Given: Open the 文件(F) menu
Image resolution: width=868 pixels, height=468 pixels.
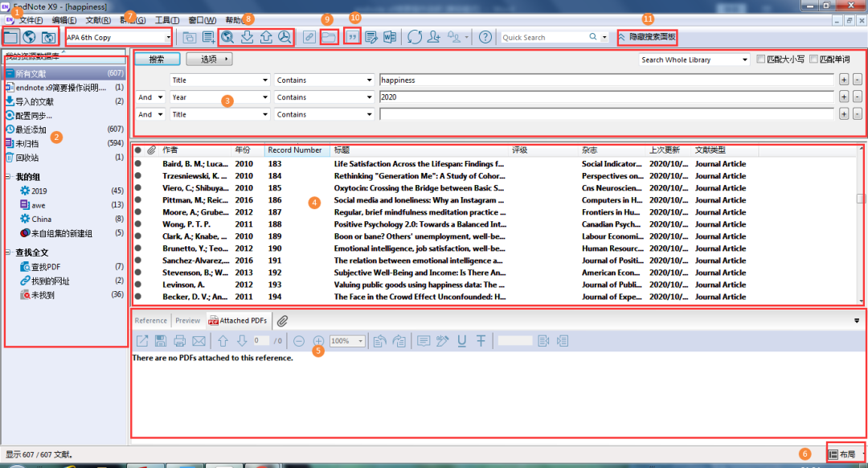Looking at the screenshot, I should 31,20.
